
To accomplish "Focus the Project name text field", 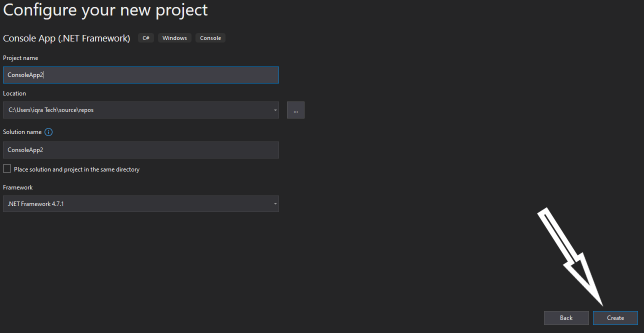I will 140,75.
